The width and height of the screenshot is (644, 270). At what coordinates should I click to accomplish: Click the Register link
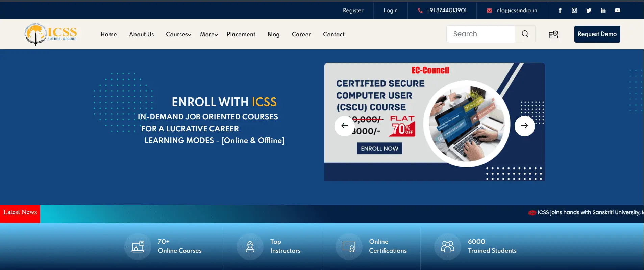353,10
